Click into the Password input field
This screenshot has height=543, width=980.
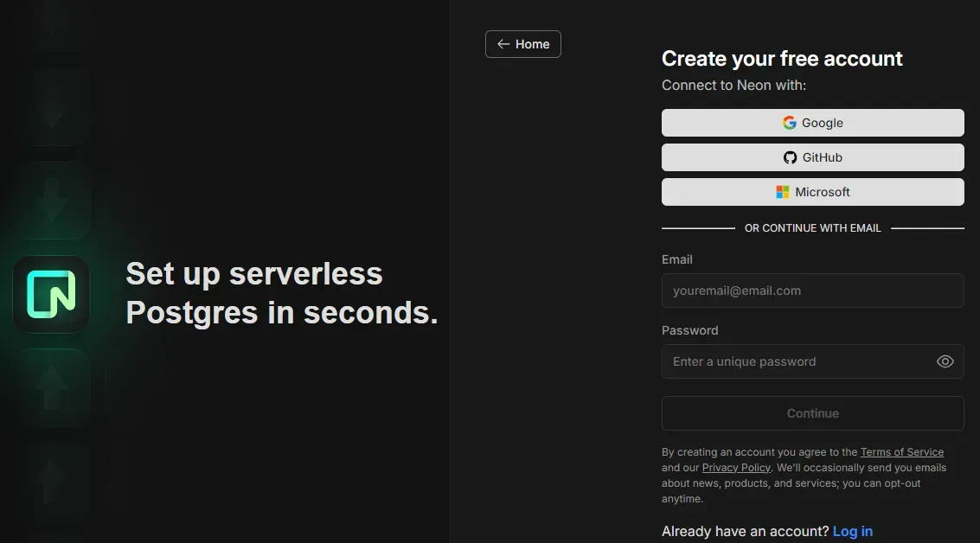coord(796,361)
